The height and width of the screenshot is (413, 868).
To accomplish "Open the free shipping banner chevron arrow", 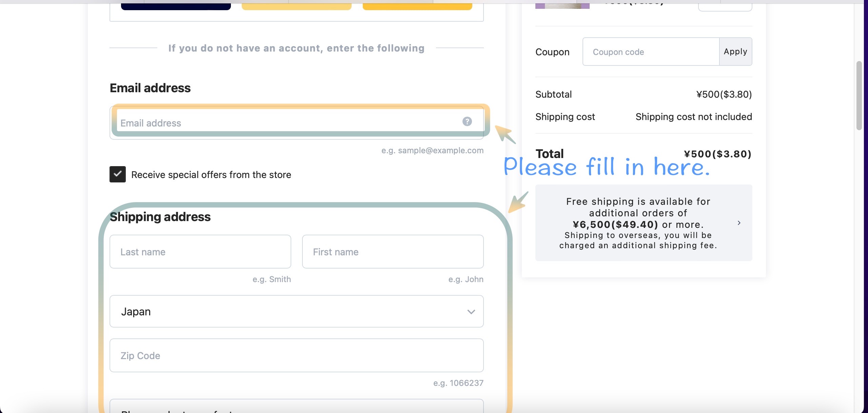I will [x=739, y=223].
